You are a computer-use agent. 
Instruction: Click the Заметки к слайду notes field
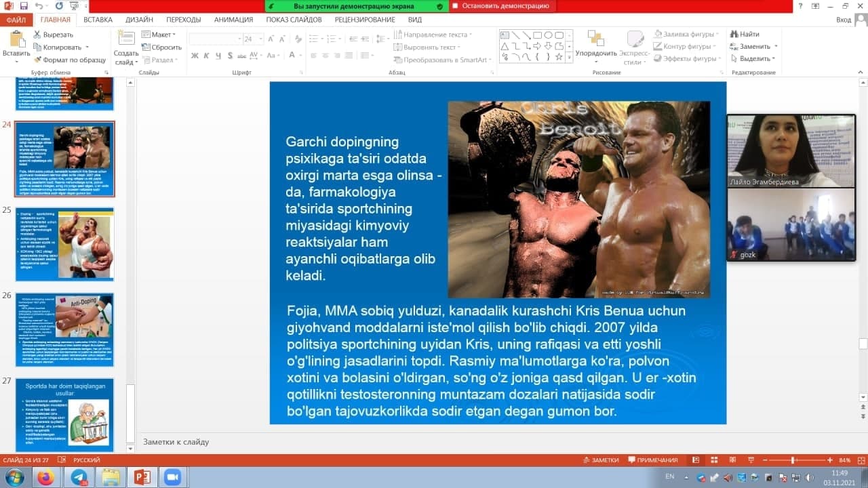tap(498, 442)
